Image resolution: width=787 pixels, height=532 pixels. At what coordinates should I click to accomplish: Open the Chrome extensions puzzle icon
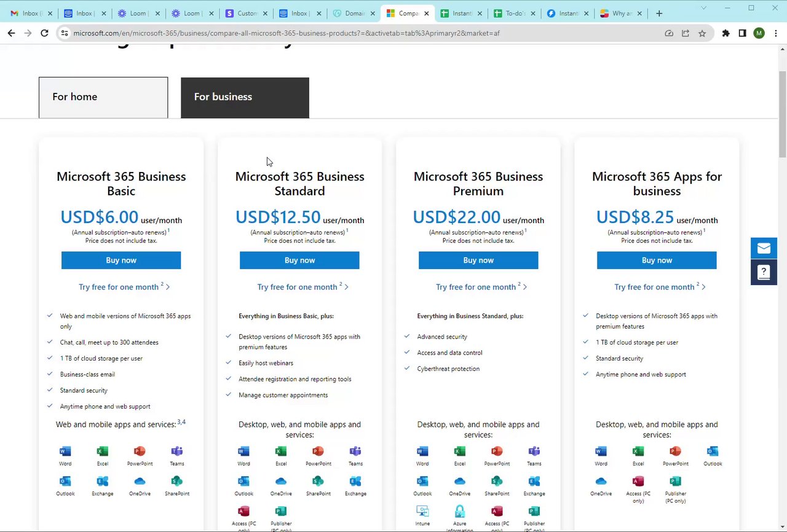point(726,33)
